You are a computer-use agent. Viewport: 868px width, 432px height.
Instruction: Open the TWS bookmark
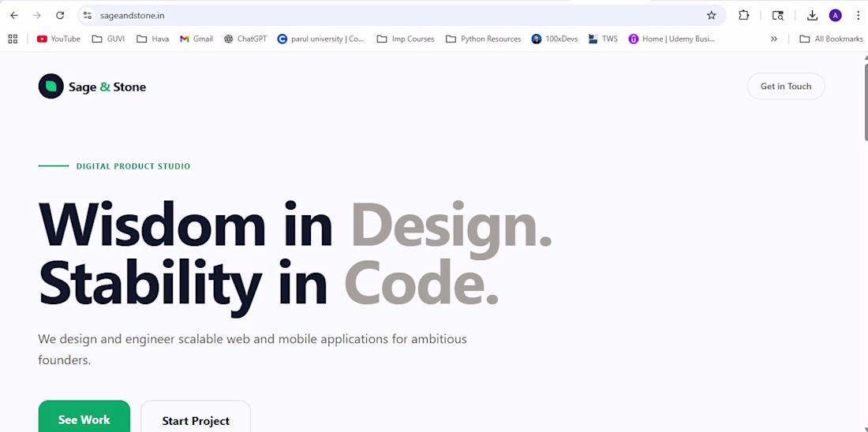coord(603,39)
